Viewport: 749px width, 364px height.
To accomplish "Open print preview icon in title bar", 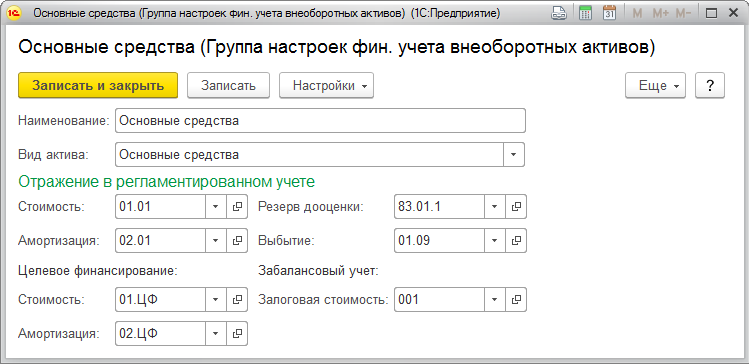I will [558, 13].
